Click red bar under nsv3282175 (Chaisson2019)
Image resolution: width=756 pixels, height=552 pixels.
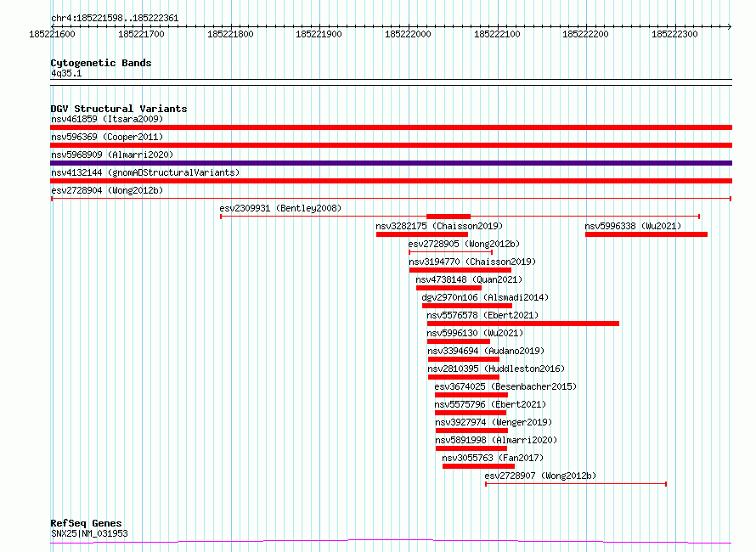pos(422,234)
